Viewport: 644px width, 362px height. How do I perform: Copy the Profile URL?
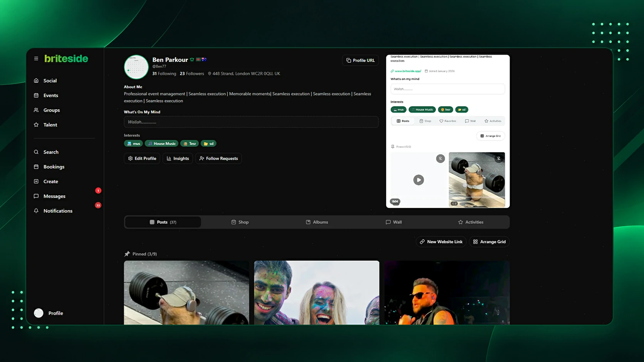(x=360, y=60)
